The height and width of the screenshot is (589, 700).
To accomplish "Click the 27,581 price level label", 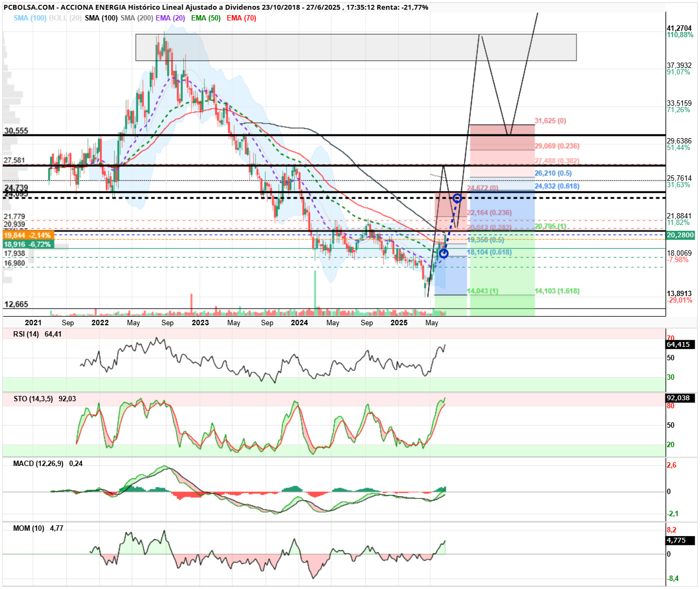I will [x=15, y=160].
